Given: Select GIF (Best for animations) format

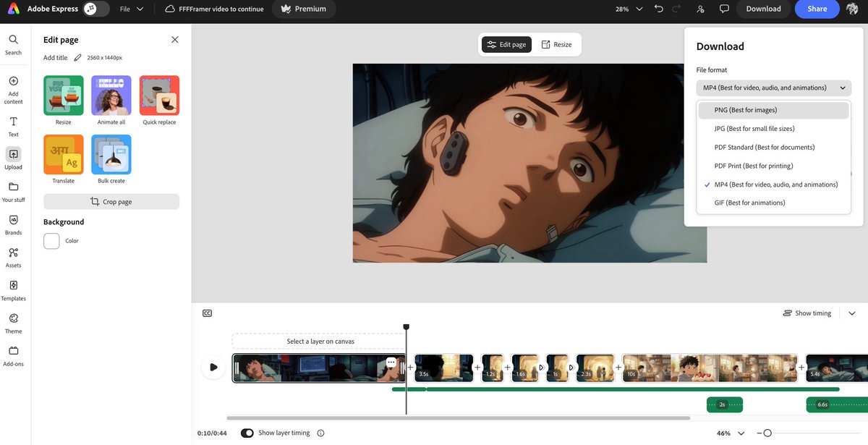Looking at the screenshot, I should [x=773, y=203].
